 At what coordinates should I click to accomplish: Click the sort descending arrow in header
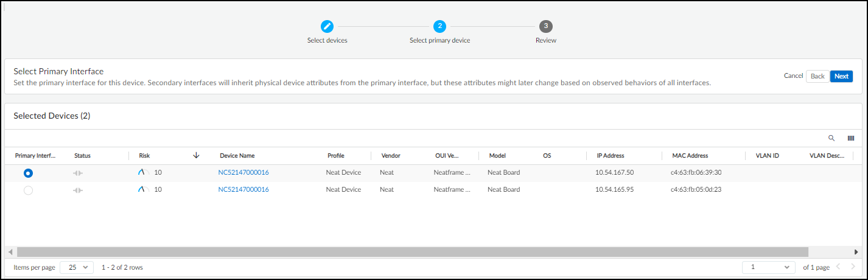pos(196,156)
